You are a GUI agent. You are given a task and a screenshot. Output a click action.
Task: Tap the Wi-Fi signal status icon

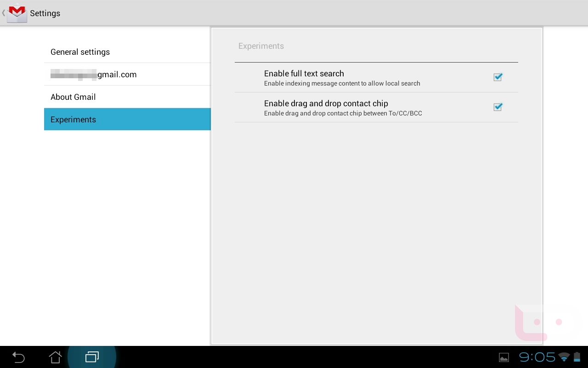click(564, 357)
